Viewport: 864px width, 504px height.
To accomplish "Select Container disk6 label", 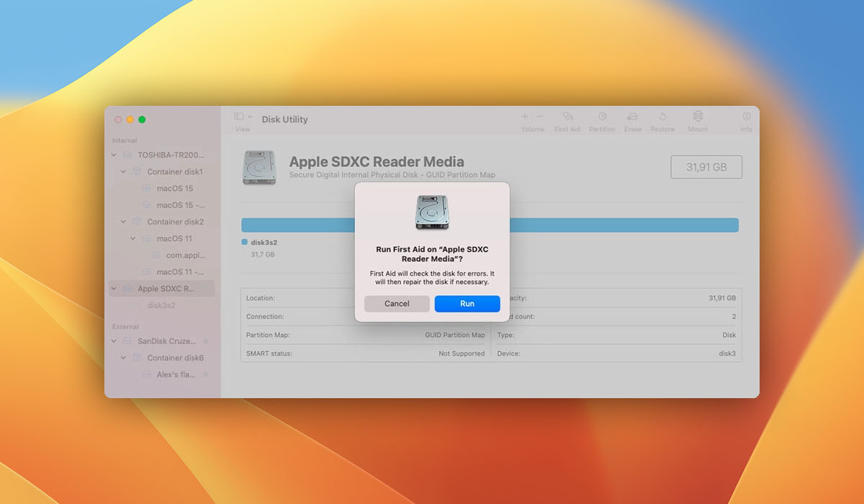I will pyautogui.click(x=176, y=358).
